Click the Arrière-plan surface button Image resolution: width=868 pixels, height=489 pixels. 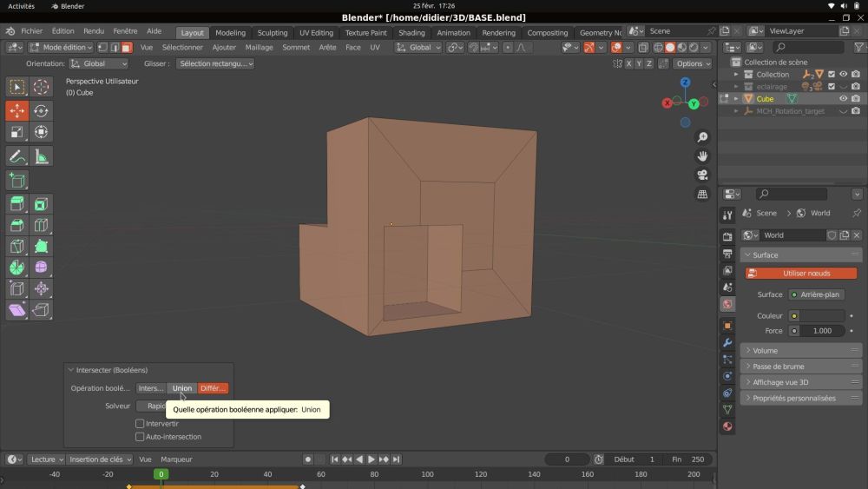click(816, 294)
